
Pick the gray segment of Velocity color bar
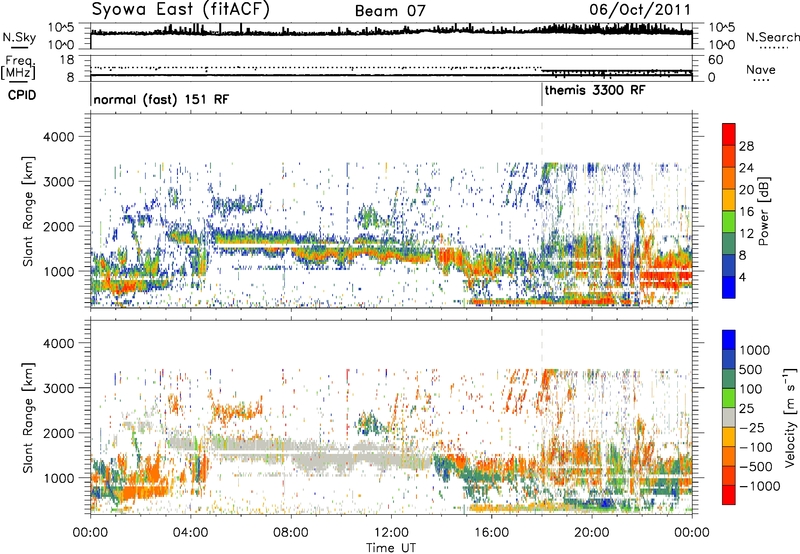[729, 418]
